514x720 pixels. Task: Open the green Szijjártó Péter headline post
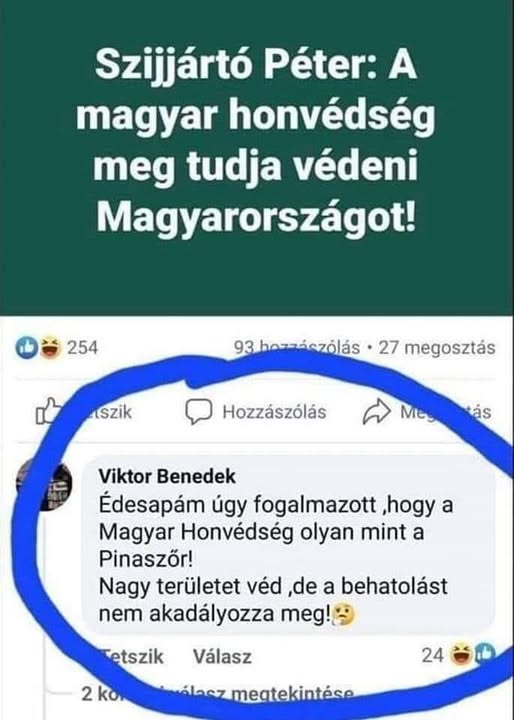(256, 142)
